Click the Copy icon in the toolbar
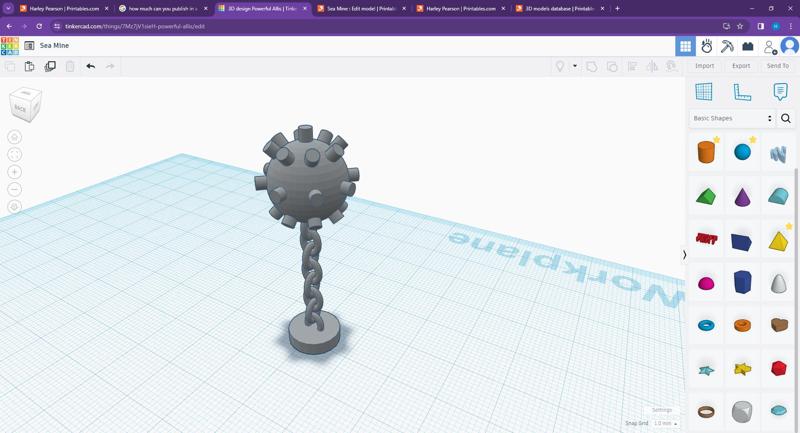The width and height of the screenshot is (800, 433). (x=10, y=66)
